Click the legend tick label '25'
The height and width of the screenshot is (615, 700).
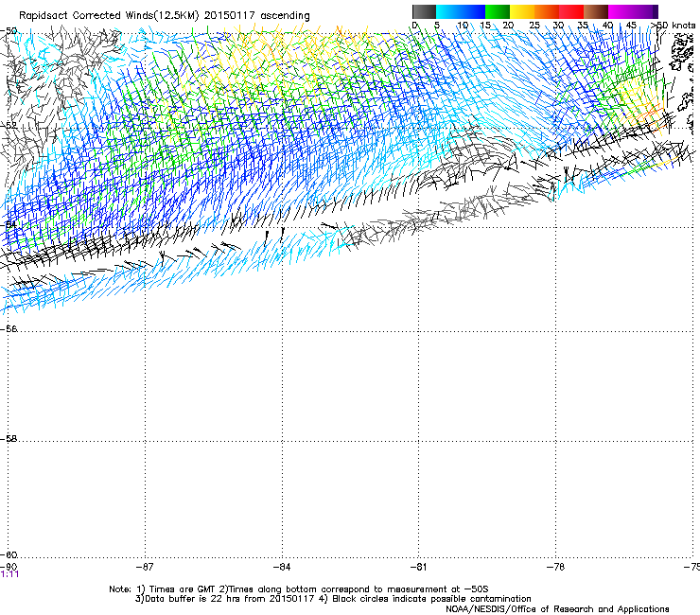coord(534,26)
